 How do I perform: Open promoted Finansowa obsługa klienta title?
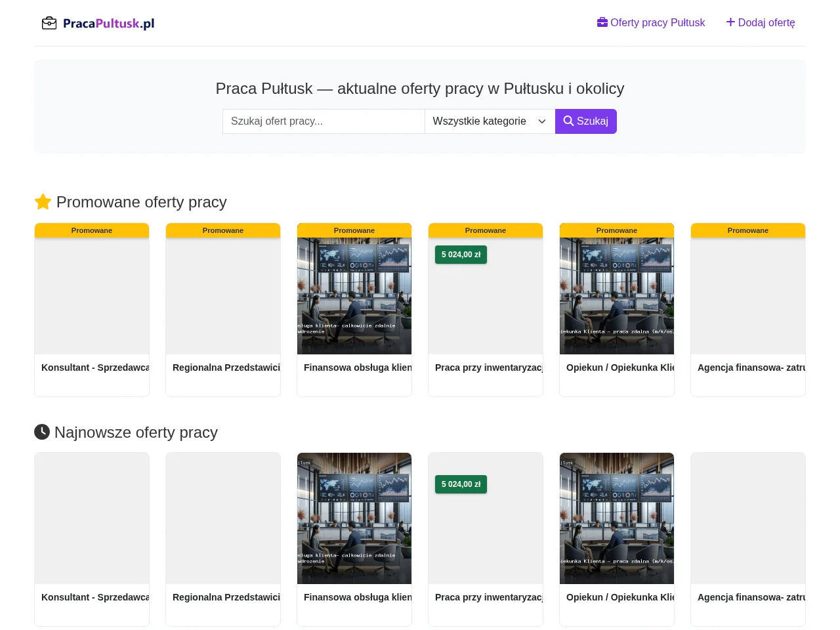(358, 367)
